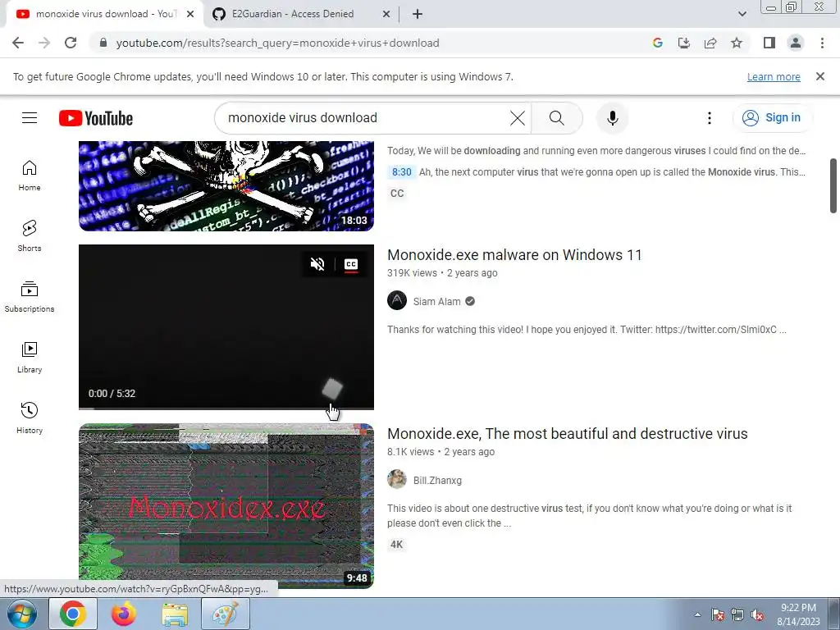Toggle captions on the preview video
840x630 pixels.
point(351,264)
